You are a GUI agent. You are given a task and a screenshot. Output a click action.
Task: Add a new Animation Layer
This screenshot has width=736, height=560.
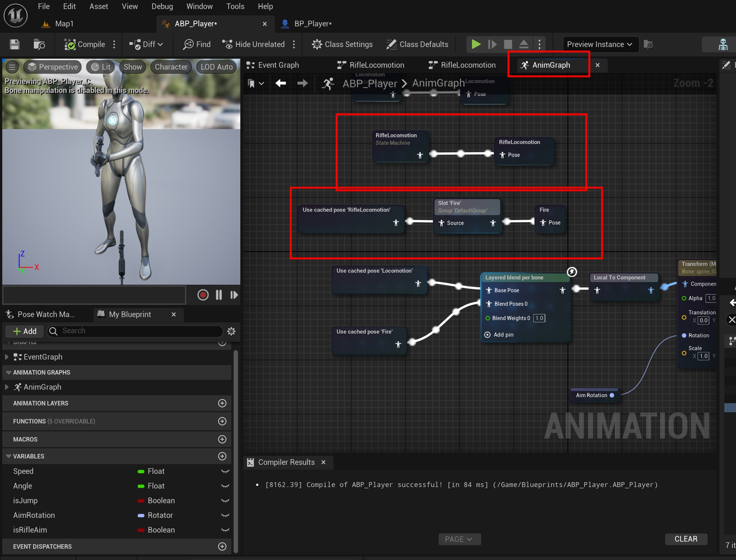point(222,403)
